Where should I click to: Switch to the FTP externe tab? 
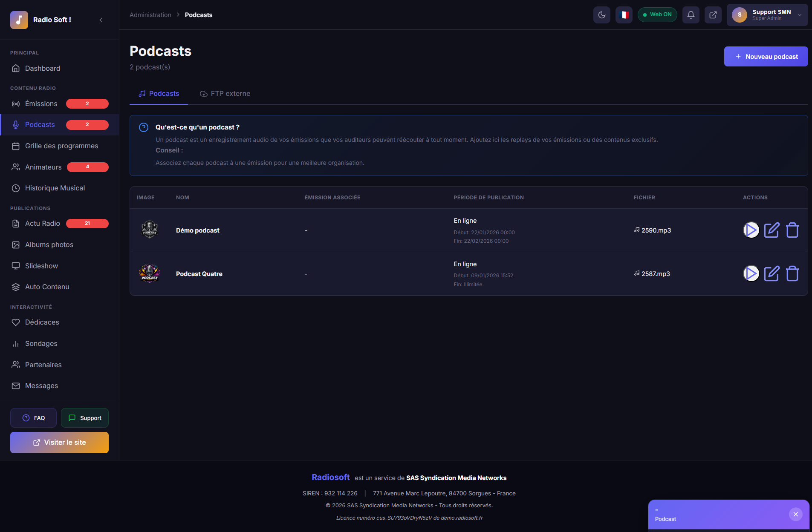coord(225,93)
